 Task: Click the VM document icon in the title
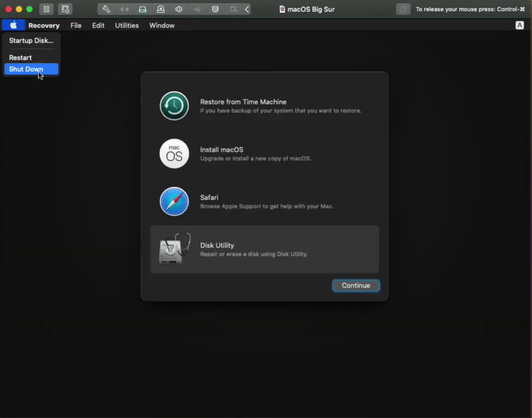[282, 9]
